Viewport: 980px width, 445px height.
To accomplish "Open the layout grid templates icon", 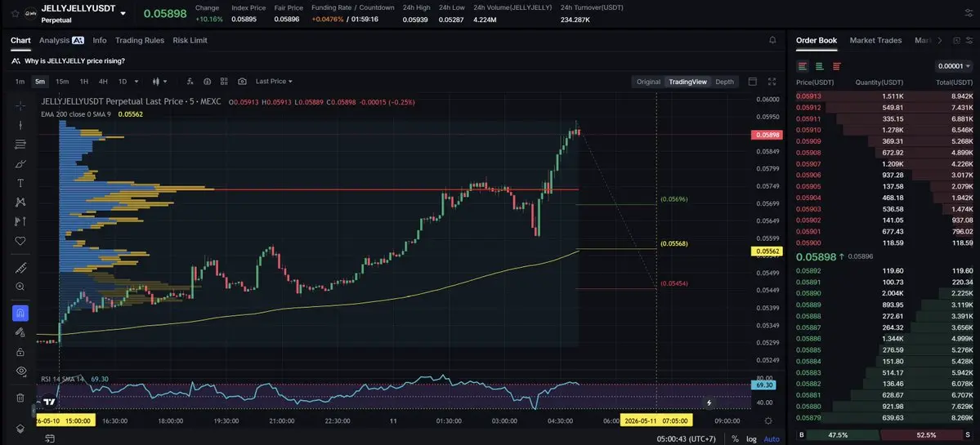I will click(224, 81).
